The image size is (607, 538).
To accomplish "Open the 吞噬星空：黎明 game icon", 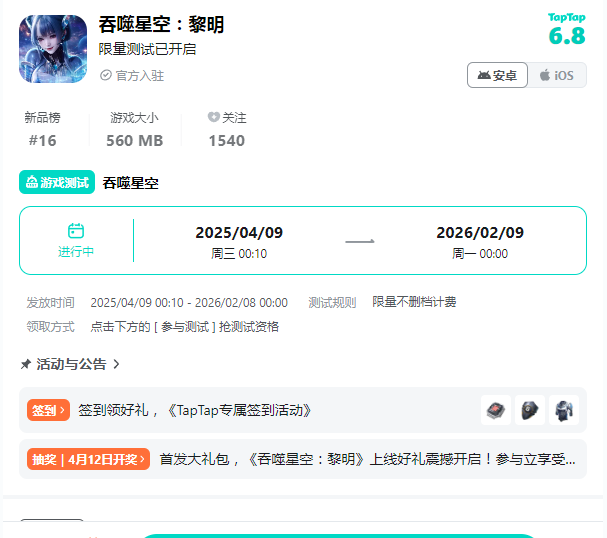I will 53,49.
